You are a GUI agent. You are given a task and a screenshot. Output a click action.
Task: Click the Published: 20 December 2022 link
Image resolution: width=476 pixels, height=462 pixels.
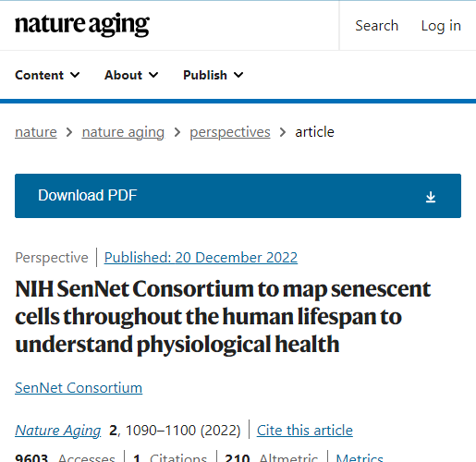[x=201, y=258]
